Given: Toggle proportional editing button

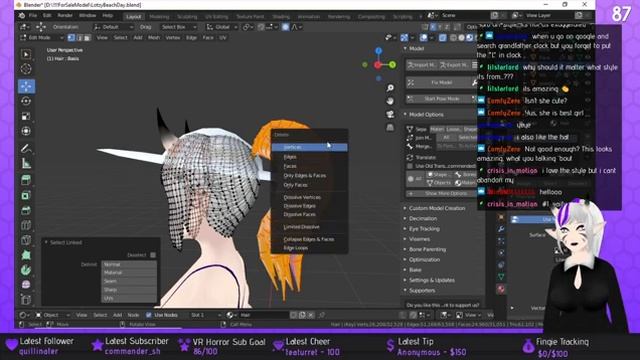Looking at the screenshot, I should point(285,27).
